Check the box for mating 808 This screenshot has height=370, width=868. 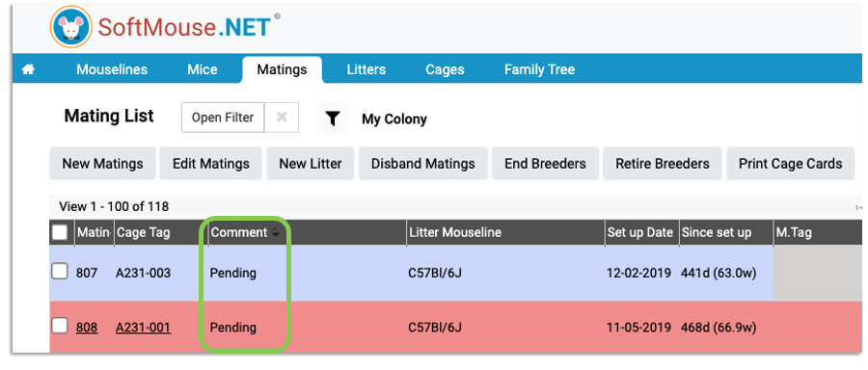coord(60,327)
